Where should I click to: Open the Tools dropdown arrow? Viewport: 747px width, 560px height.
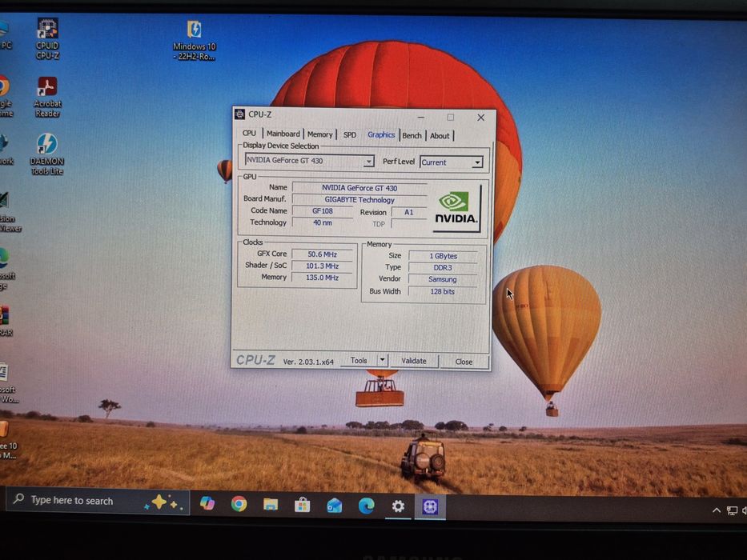[x=383, y=360]
